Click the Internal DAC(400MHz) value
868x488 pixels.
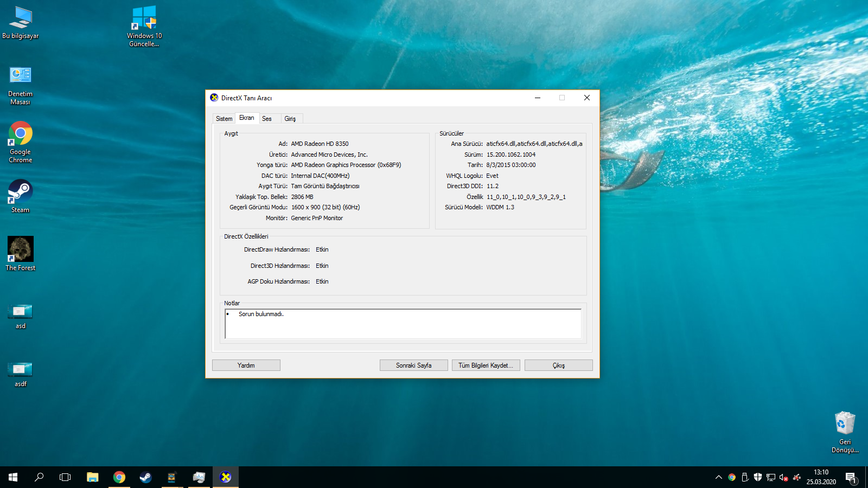tap(320, 176)
